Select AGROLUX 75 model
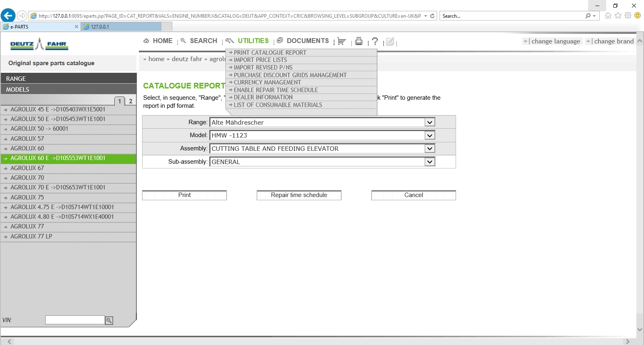The image size is (644, 345). 68,197
